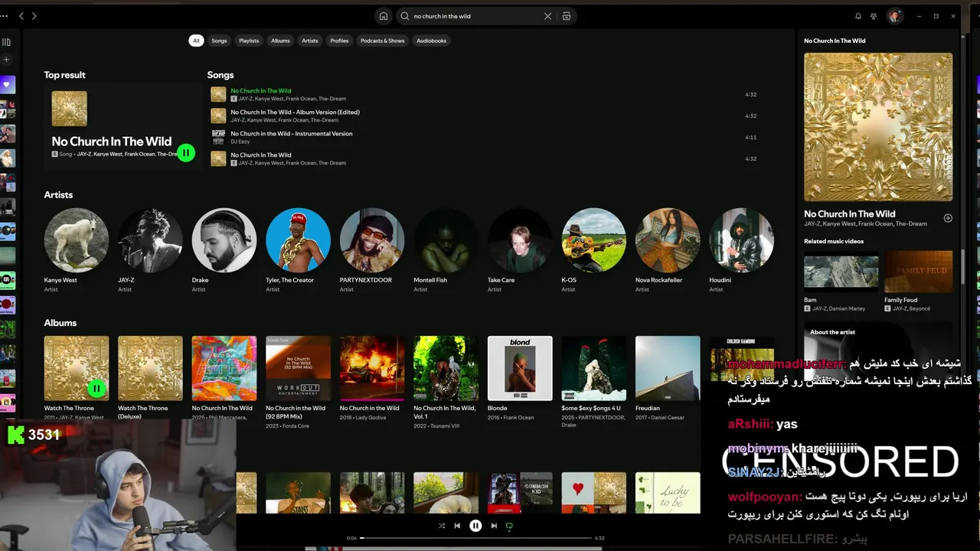
Task: Open Lady Godiva's No Church in the Wild album
Action: click(x=372, y=377)
